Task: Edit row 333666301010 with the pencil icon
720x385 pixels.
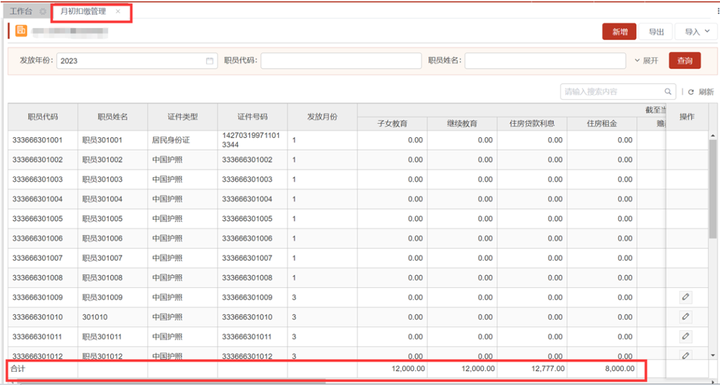Action: (686, 317)
